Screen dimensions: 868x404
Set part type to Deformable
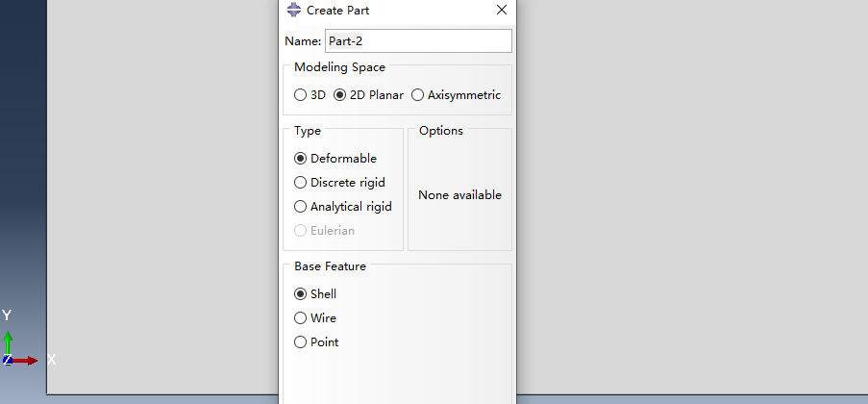[x=335, y=159]
